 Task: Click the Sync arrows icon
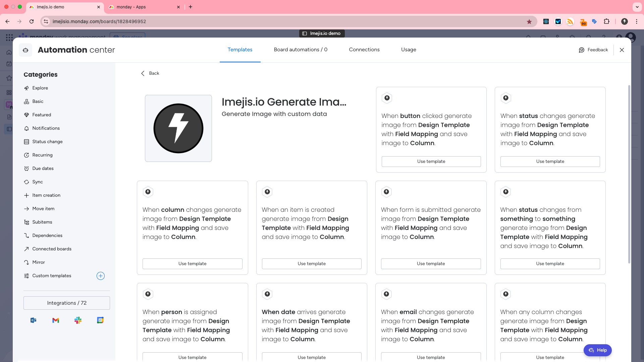26,182
